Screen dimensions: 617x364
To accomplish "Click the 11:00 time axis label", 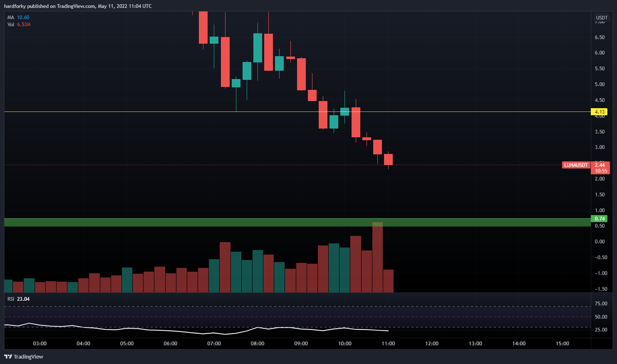I will 388,344.
